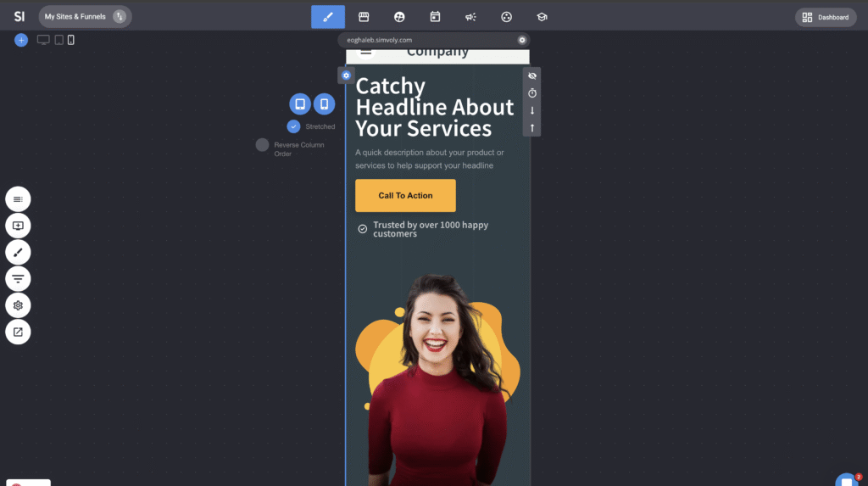Hide the block with crossed-eye icon
Viewport: 868px width, 486px height.
click(x=532, y=76)
